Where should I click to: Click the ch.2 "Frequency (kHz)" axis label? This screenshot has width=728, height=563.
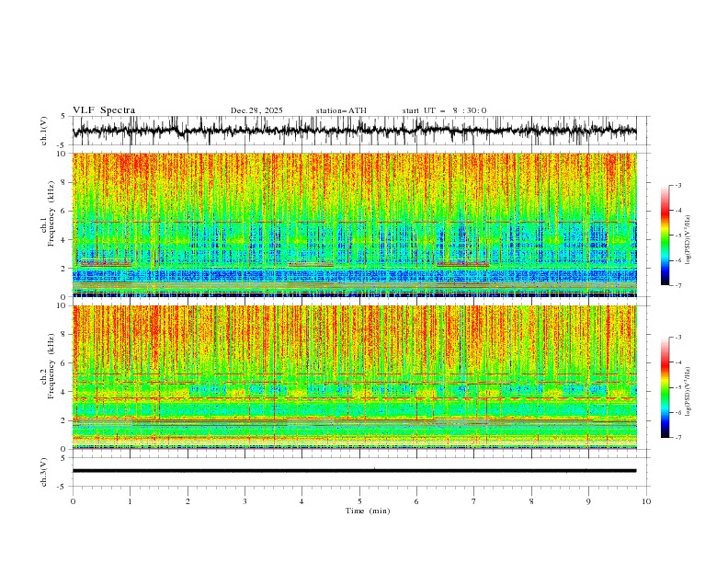pyautogui.click(x=51, y=365)
